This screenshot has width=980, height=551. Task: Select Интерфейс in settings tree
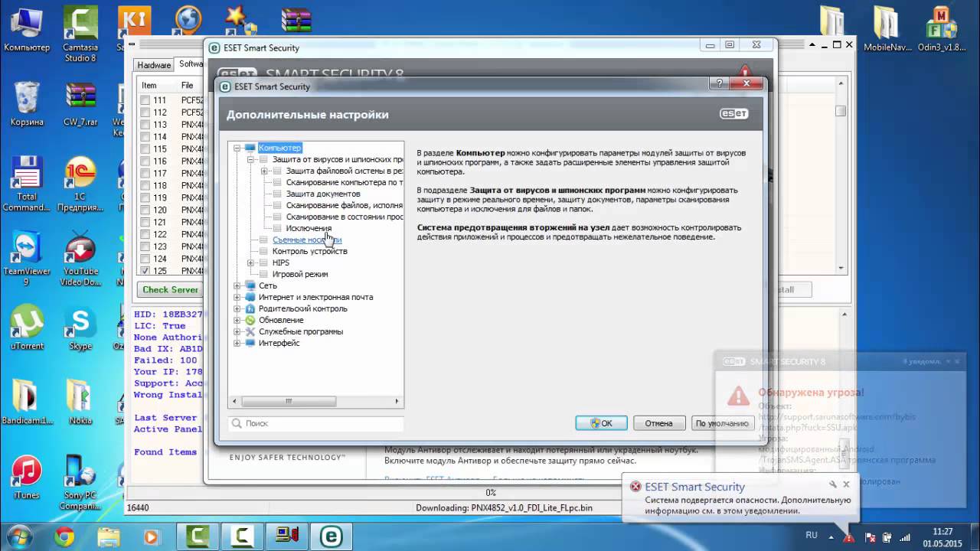[279, 343]
